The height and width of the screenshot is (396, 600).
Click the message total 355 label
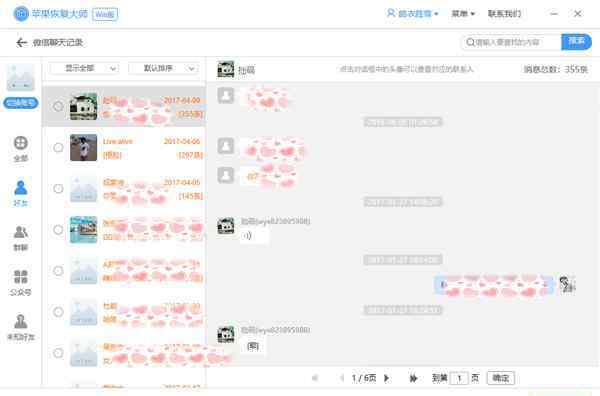point(556,69)
